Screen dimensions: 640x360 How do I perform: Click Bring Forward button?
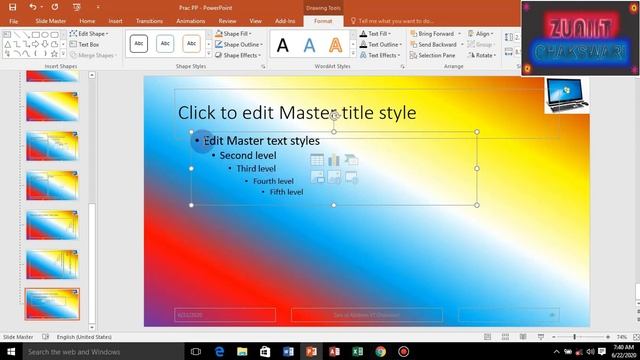(432, 33)
